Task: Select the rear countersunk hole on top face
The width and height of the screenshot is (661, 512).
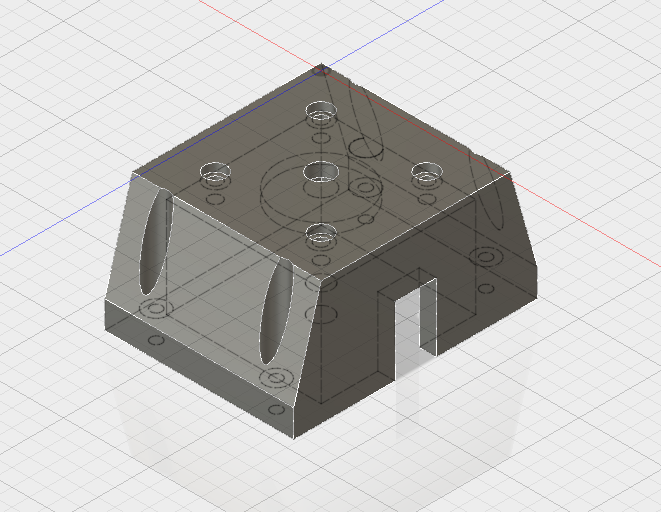Action: [321, 111]
